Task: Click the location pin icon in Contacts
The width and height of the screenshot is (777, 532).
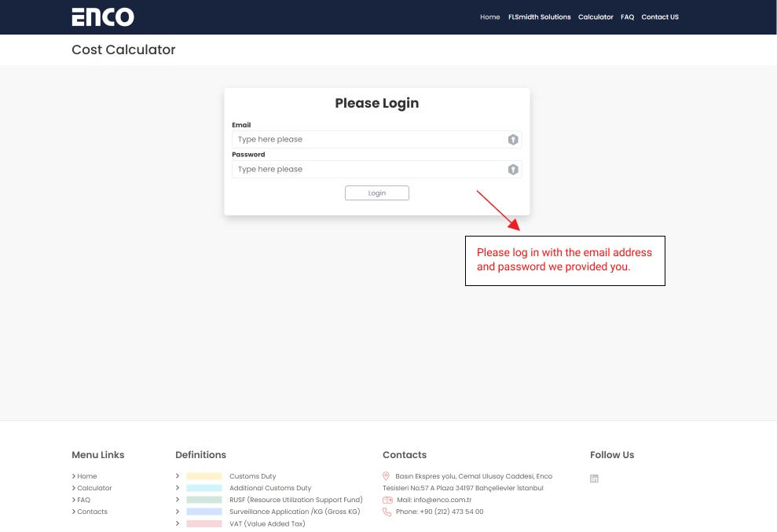Action: (387, 476)
